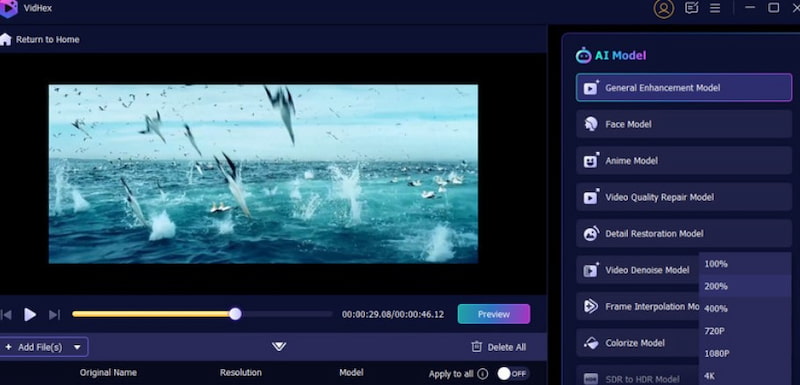Return to Home via the text link
This screenshot has height=385, width=800.
pyautogui.click(x=47, y=39)
